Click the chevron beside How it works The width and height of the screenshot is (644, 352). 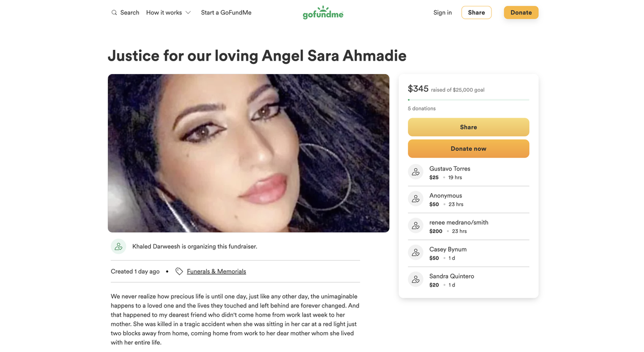(188, 12)
